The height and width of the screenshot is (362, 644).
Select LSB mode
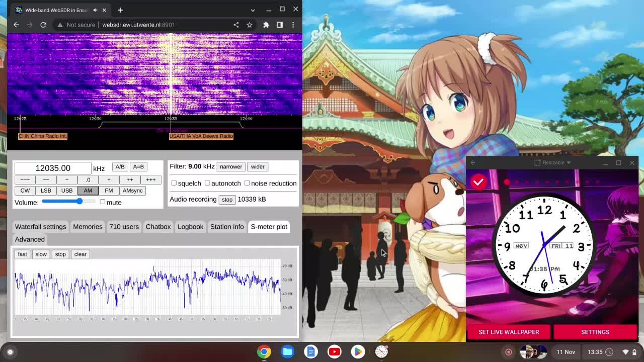(46, 191)
